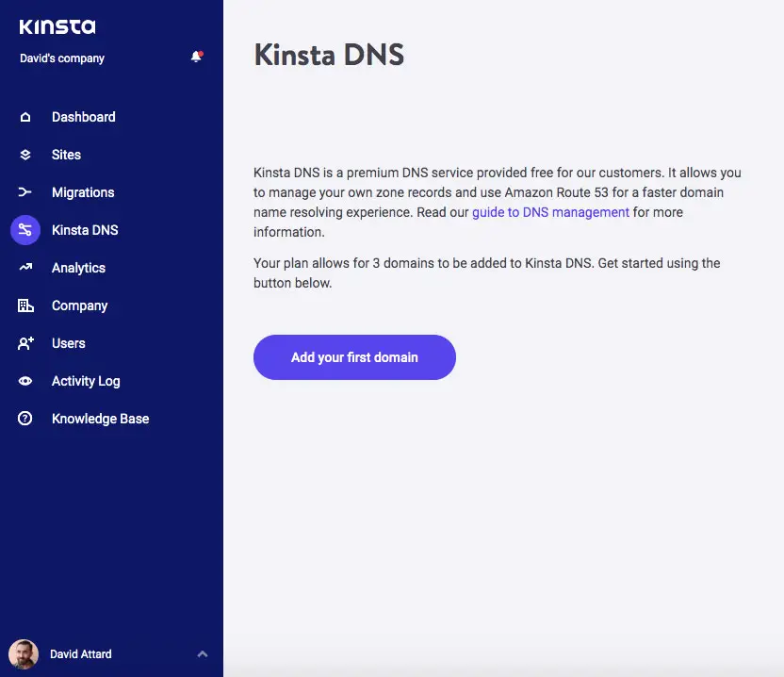Click the Dashboard home icon

tap(25, 117)
